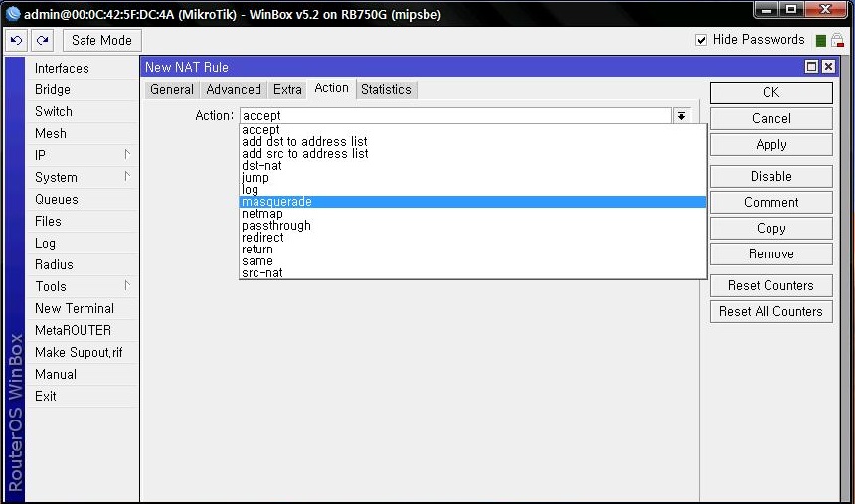Viewport: 855px width, 504px height.
Task: Switch to the Action tab
Action: (x=331, y=88)
